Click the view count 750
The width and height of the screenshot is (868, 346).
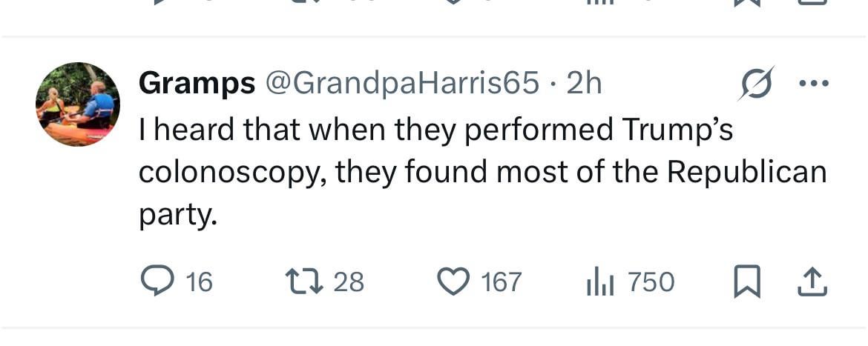pyautogui.click(x=651, y=282)
